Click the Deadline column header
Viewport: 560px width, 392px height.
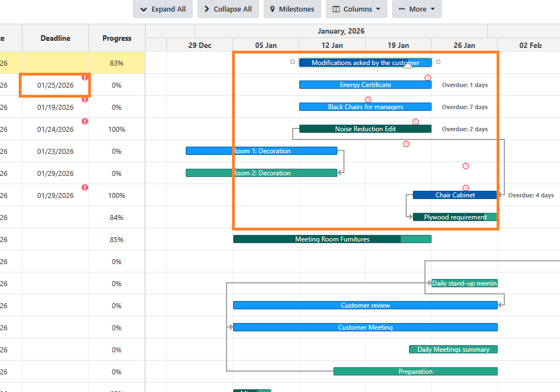pos(55,38)
